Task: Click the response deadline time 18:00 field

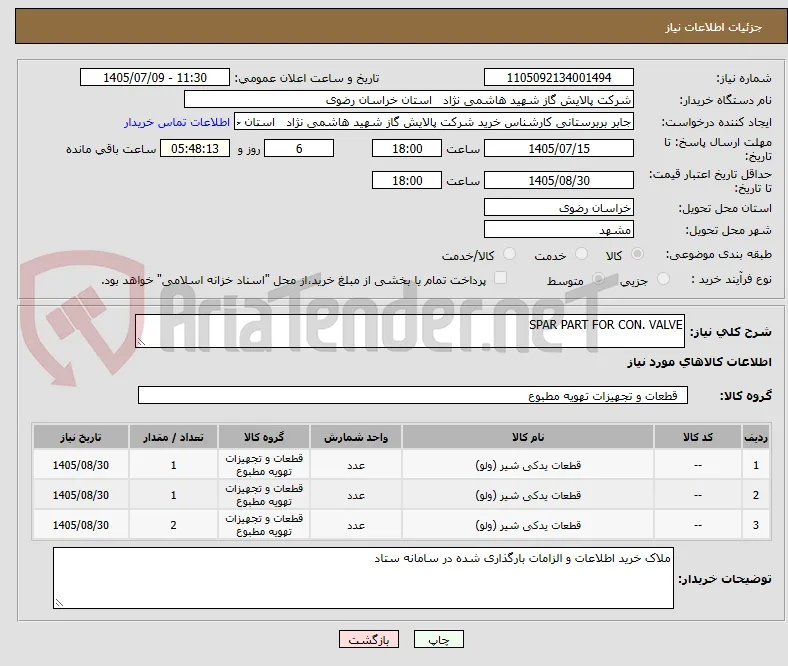Action: tap(407, 148)
